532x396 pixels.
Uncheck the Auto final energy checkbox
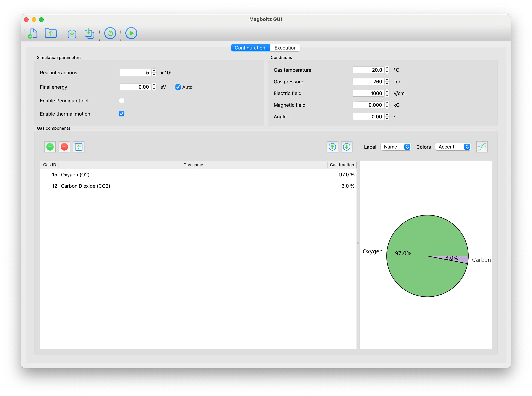click(178, 87)
